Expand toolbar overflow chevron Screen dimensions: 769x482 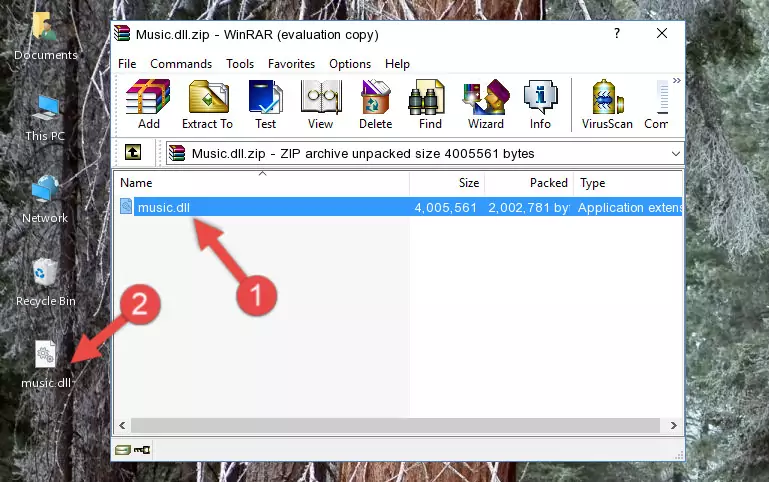677,80
